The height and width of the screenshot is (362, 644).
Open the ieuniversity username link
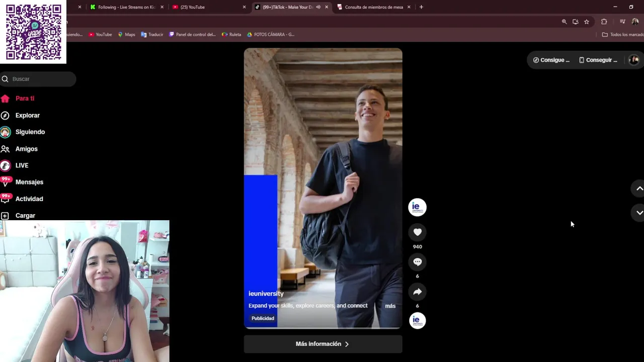[x=266, y=294]
